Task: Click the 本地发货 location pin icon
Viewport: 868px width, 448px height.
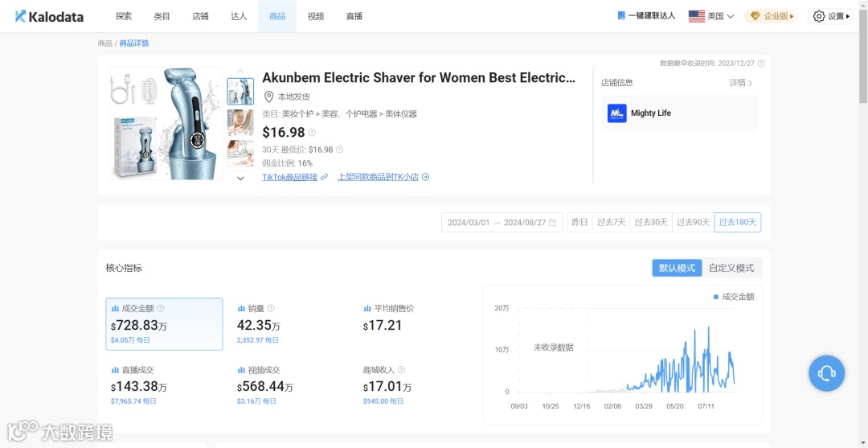Action: click(x=268, y=97)
